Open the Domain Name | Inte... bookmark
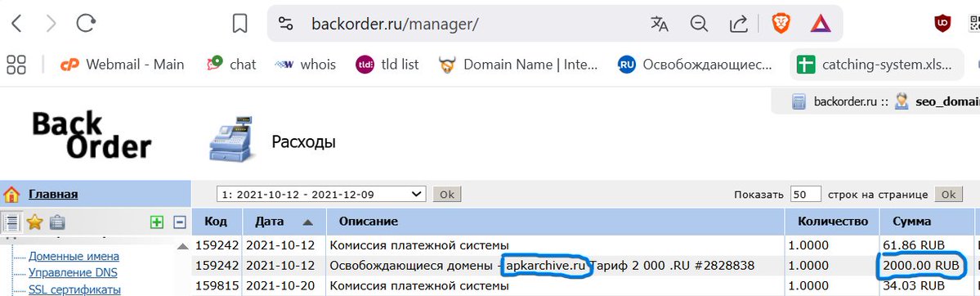 (x=517, y=64)
